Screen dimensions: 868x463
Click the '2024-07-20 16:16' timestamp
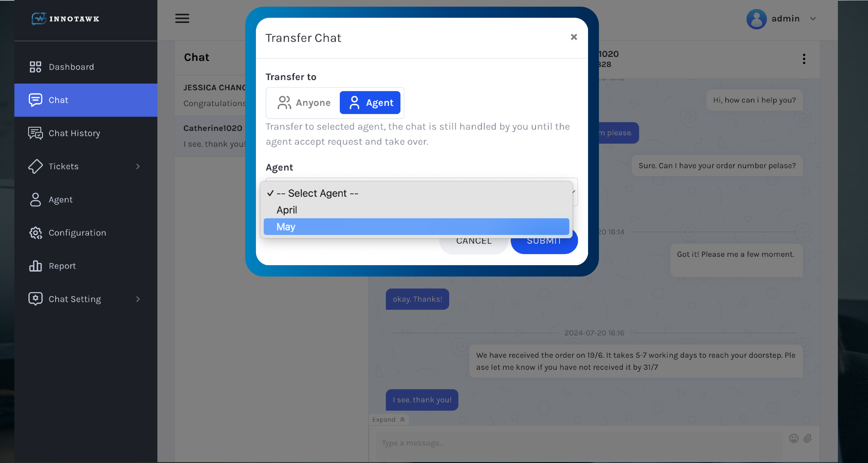click(x=594, y=333)
